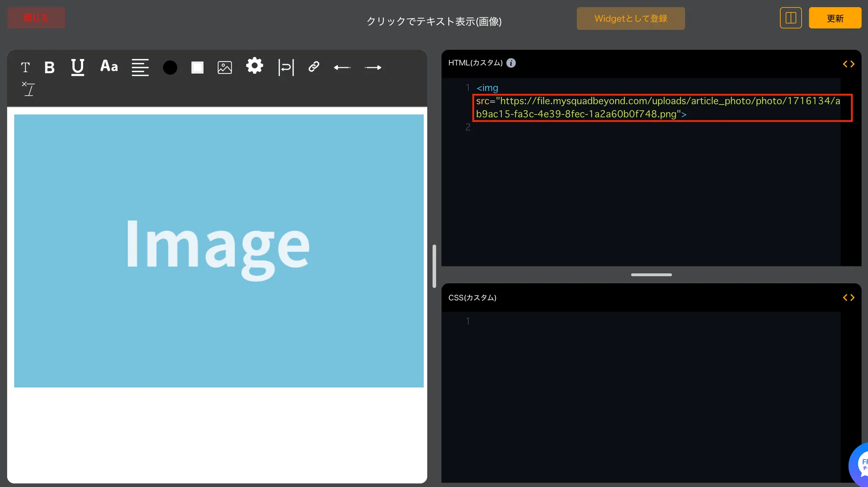Open the font size Aa tool
Viewport: 868px width, 487px height.
tap(109, 66)
